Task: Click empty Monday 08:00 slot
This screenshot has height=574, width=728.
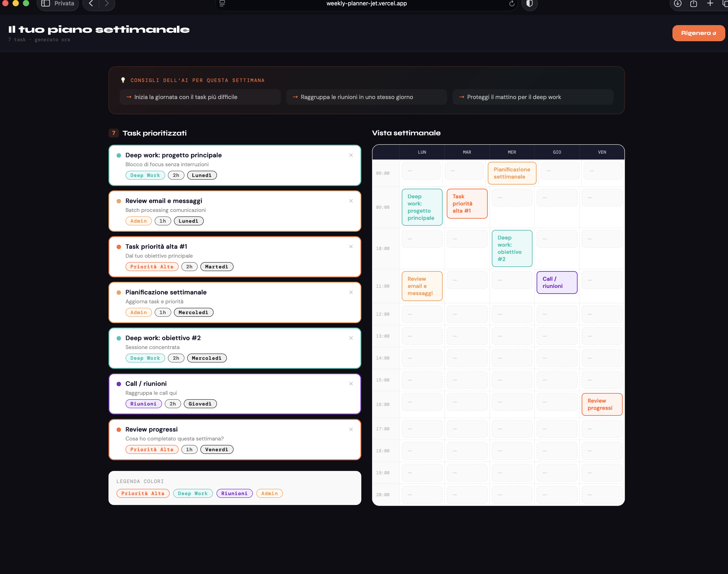Action: tap(421, 171)
